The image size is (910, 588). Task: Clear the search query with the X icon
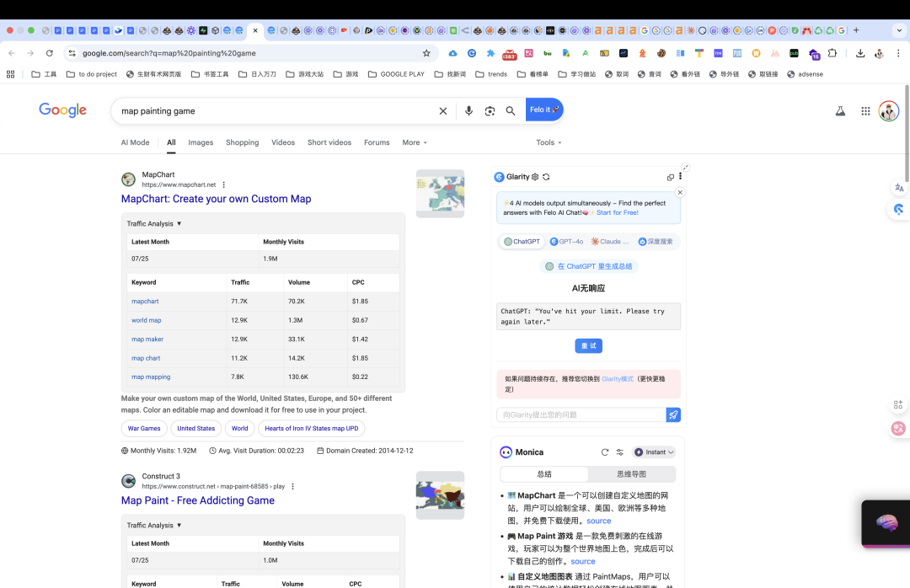point(443,111)
